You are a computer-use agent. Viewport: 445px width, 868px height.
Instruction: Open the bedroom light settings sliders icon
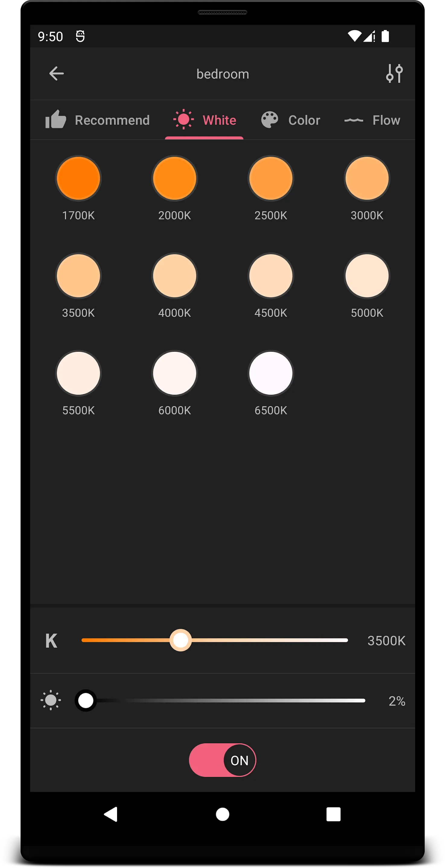pos(394,74)
